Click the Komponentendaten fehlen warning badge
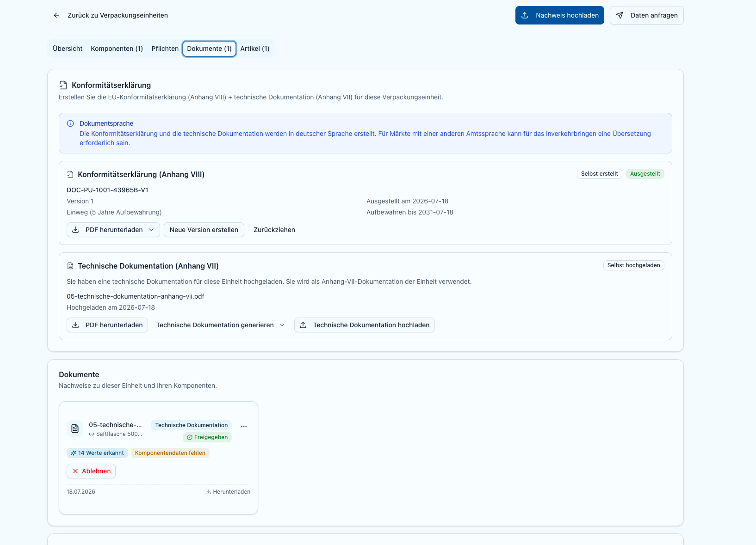Image resolution: width=756 pixels, height=545 pixels. pyautogui.click(x=170, y=453)
